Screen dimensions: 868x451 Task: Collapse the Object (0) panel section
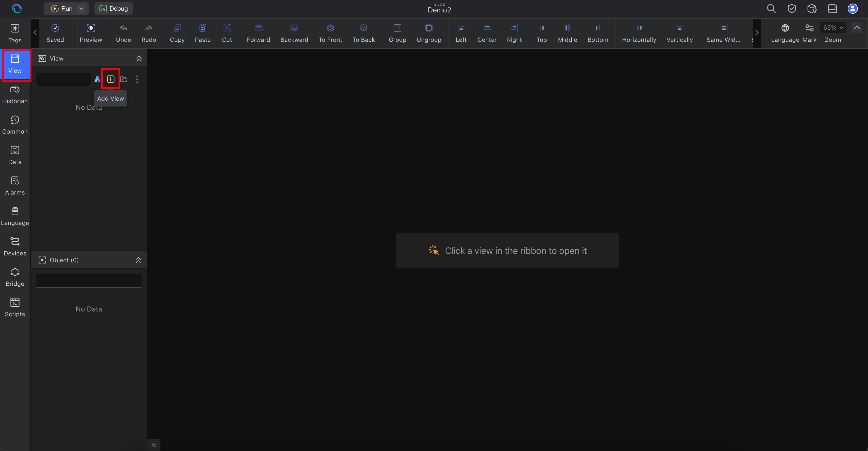[139, 260]
